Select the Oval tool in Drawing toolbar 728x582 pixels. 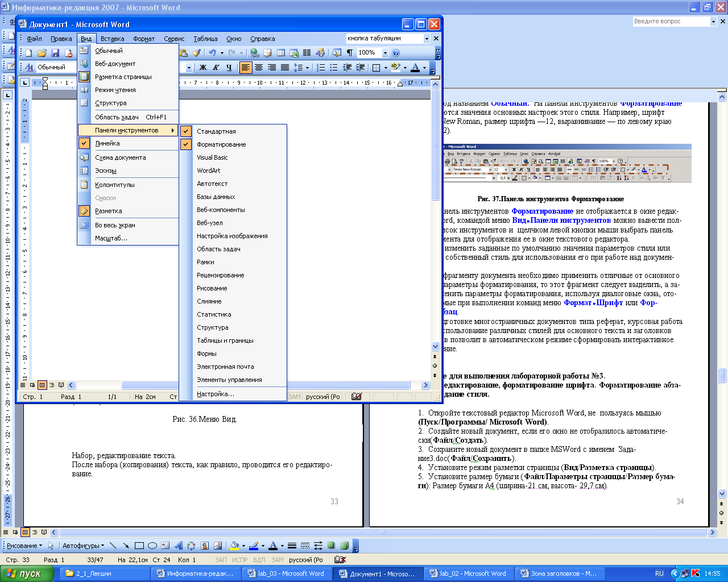152,546
